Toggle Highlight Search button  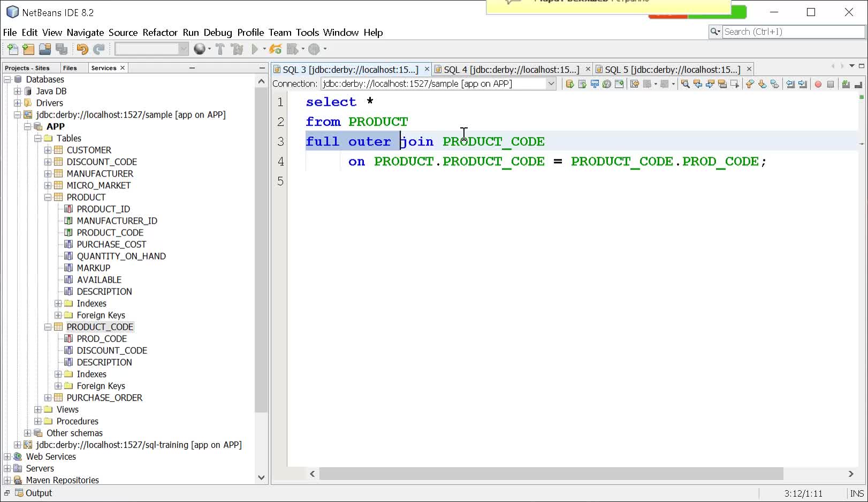722,84
